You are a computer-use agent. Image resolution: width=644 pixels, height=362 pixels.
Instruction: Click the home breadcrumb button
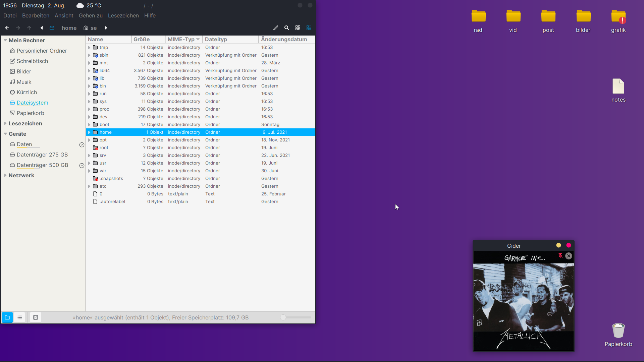(69, 28)
